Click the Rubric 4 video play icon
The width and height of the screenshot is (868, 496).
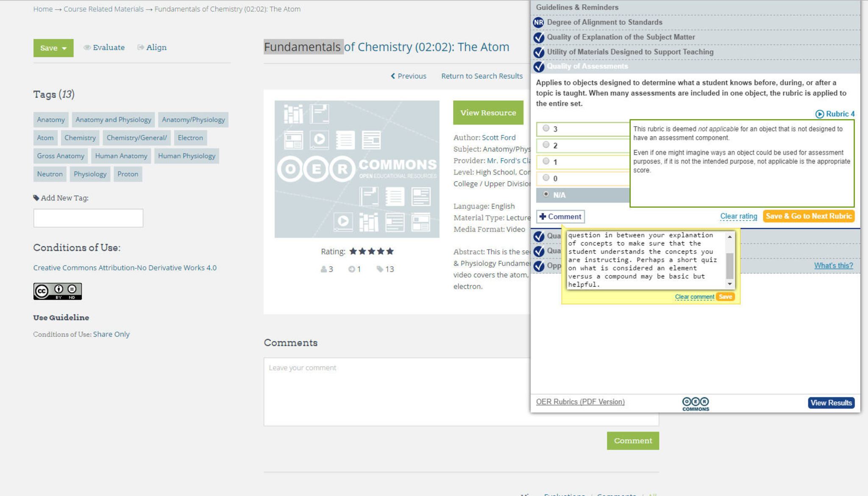point(819,114)
